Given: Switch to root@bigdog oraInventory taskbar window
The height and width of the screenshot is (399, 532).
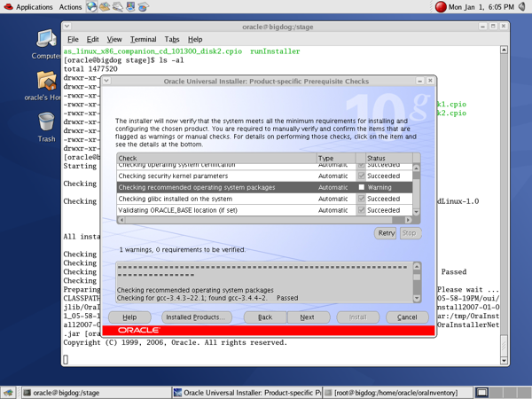Looking at the screenshot, I should [397, 393].
